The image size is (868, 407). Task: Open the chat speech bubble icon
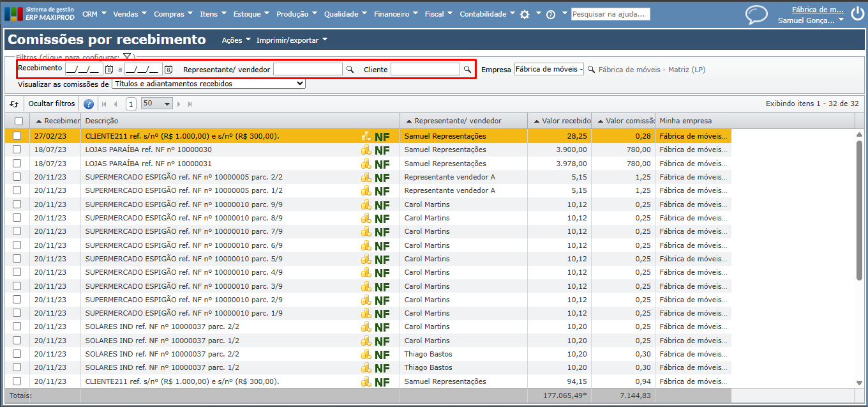(x=756, y=15)
